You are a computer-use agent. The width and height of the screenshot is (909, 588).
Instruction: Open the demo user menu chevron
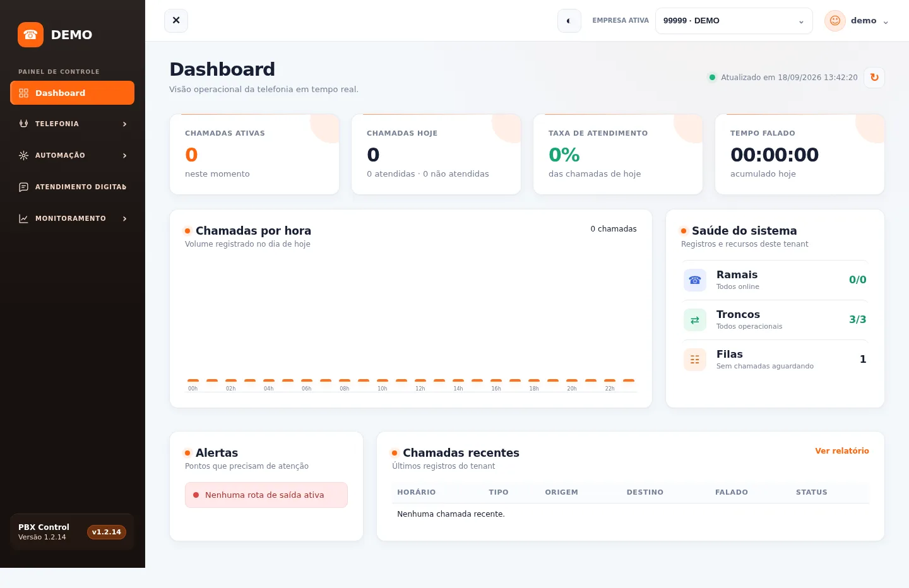click(x=886, y=22)
